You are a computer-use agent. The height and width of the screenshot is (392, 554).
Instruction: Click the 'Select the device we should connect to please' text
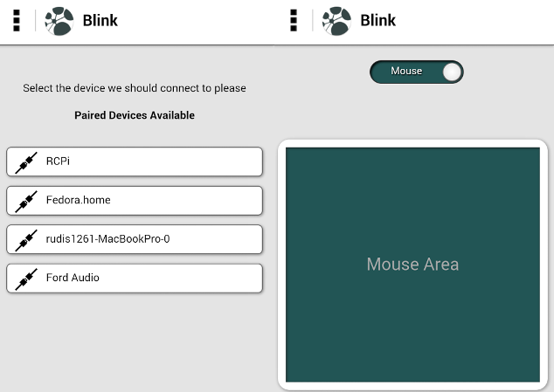(x=135, y=88)
